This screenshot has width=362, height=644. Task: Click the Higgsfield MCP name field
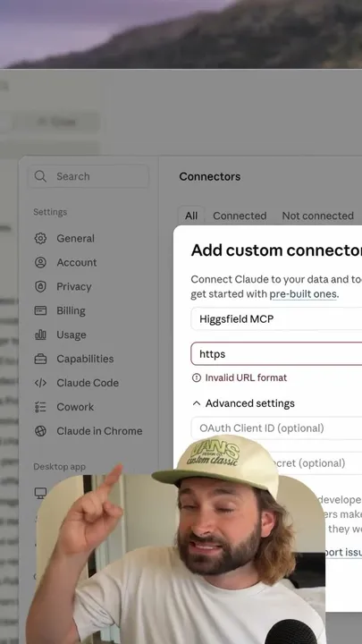click(276, 318)
